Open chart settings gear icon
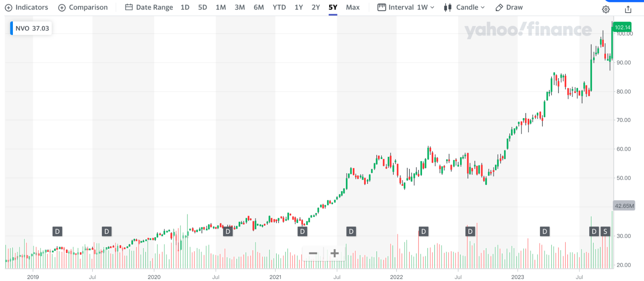Image resolution: width=644 pixels, height=281 pixels. (606, 9)
